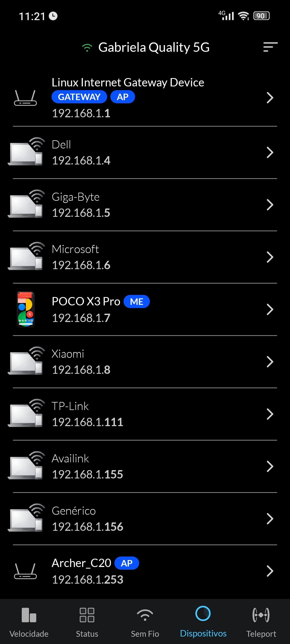Tap the Archer_C20 router icon
This screenshot has height=644, width=290.
coord(25,571)
